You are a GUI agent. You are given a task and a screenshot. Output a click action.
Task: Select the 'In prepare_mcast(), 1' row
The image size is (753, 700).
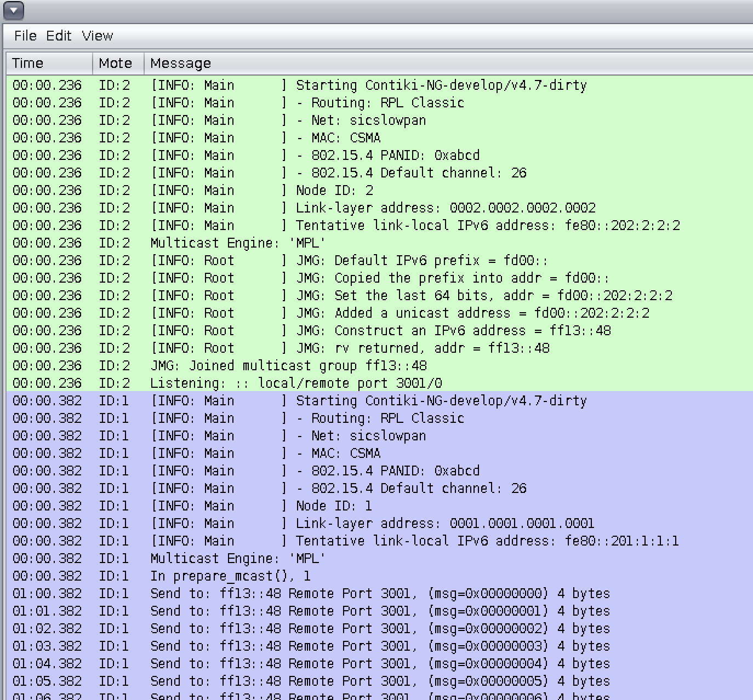pyautogui.click(x=380, y=576)
